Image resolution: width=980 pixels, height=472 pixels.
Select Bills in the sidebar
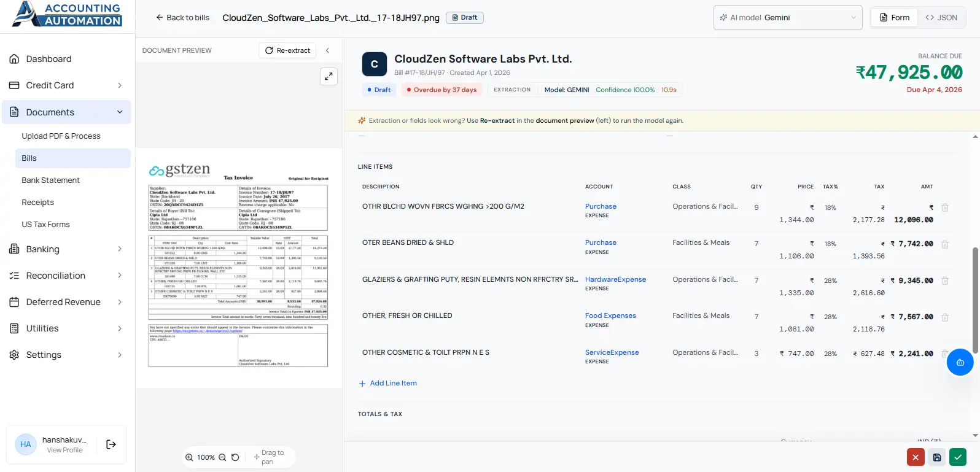(x=72, y=158)
